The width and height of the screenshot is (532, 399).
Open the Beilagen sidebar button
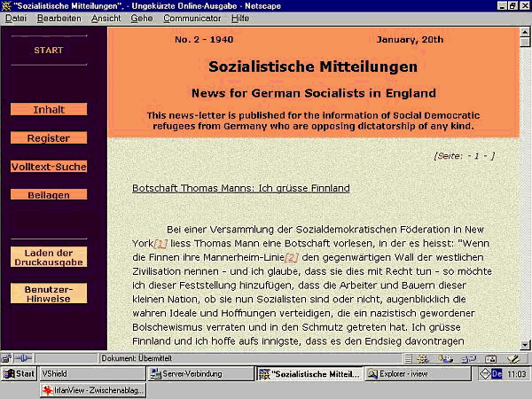pyautogui.click(x=49, y=194)
